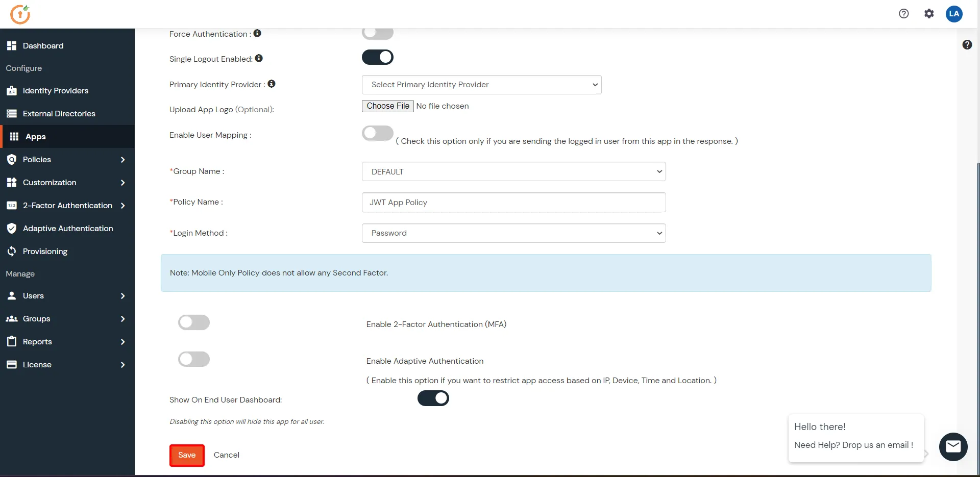
Task: Turn on Enable 2-Factor Authentication (MFA) switch
Action: 194,322
